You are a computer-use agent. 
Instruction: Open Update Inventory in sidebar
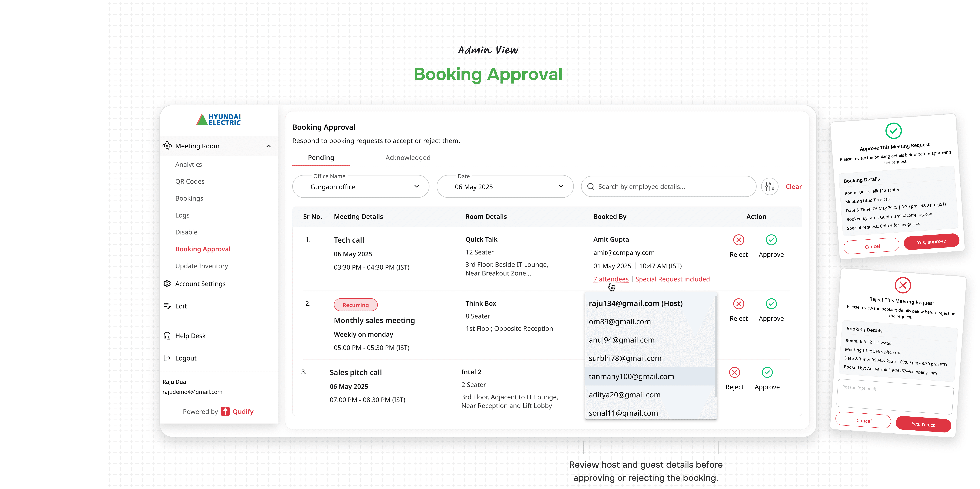click(202, 266)
